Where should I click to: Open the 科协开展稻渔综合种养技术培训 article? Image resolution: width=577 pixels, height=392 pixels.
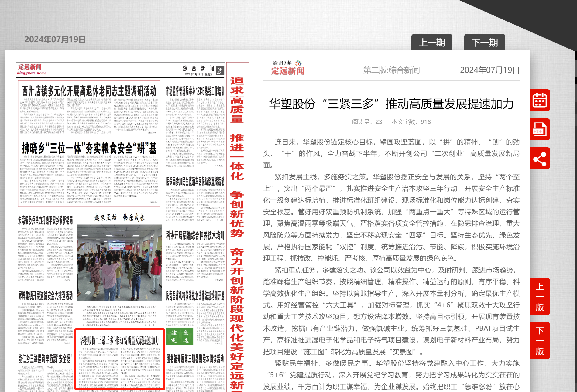pyautogui.click(x=195, y=235)
